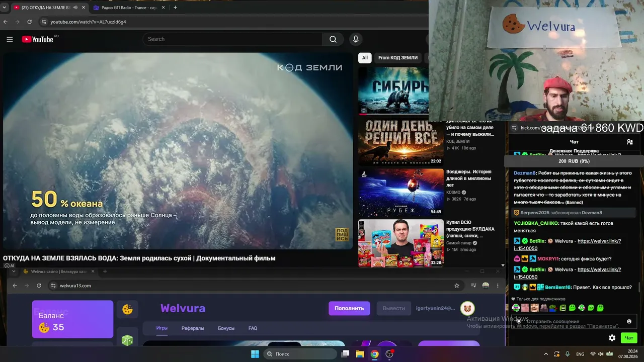
Task: Switch to the Welvura casino browser tab
Action: pos(58,271)
